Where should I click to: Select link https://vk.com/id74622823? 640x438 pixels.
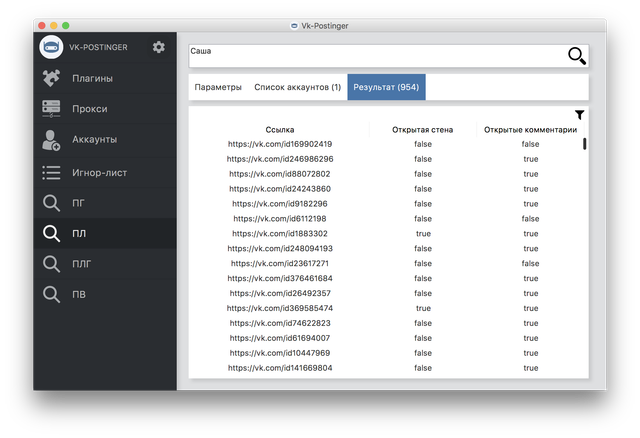[280, 323]
